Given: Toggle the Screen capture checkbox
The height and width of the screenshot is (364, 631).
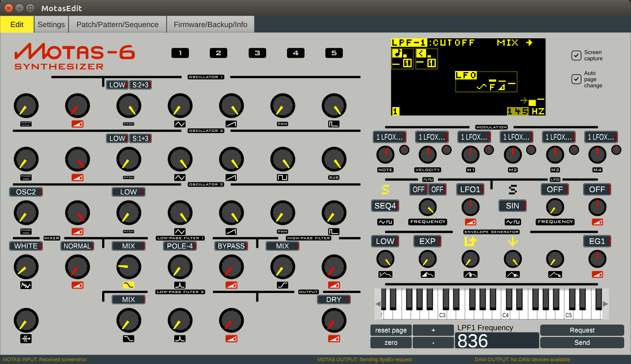Looking at the screenshot, I should [x=576, y=56].
